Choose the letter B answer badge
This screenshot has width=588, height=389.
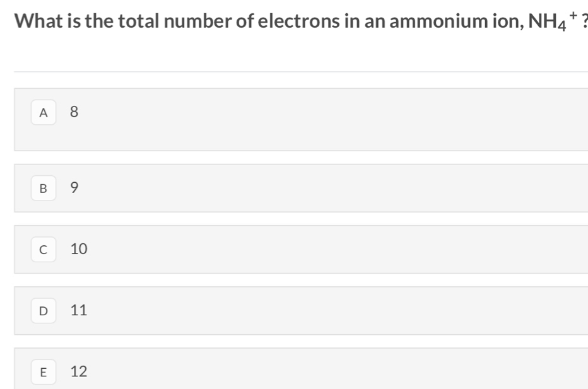(x=44, y=188)
